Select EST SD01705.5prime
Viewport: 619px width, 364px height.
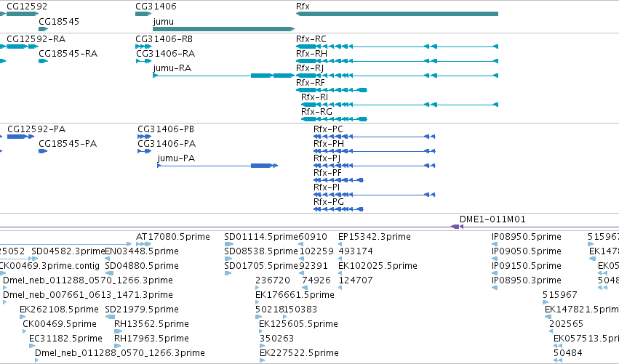pyautogui.click(x=261, y=266)
